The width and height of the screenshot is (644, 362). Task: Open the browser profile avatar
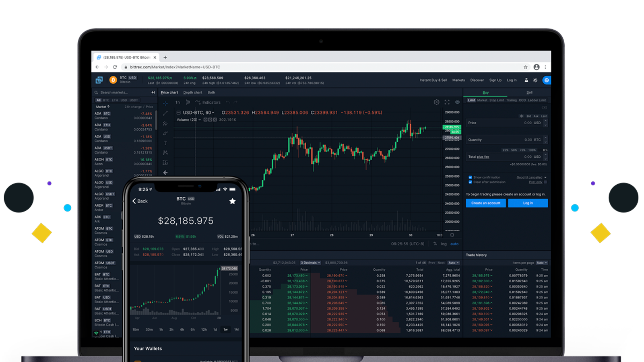coord(537,67)
